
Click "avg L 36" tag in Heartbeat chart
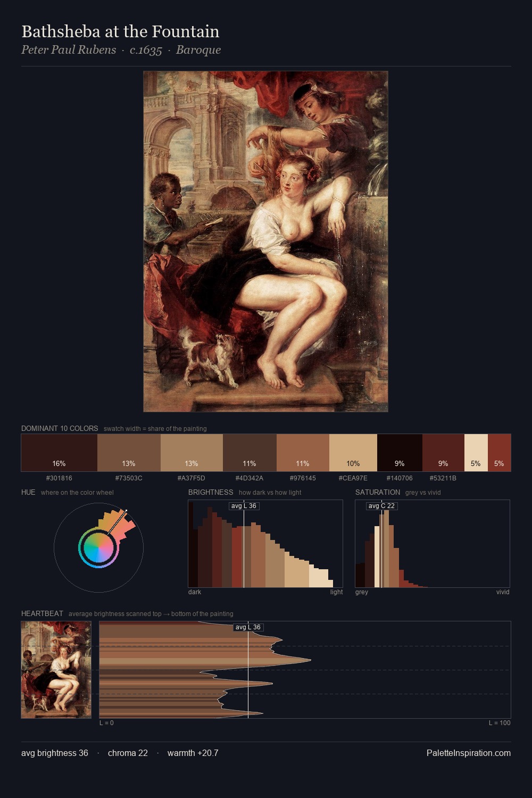click(x=248, y=627)
